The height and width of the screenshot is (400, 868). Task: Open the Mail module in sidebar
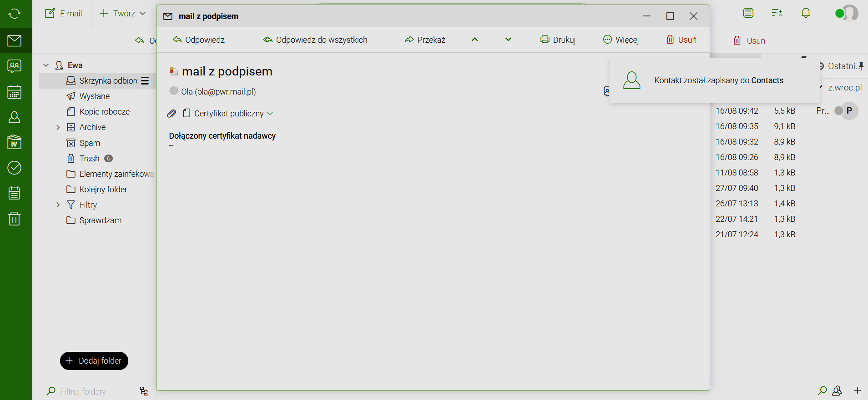(15, 41)
